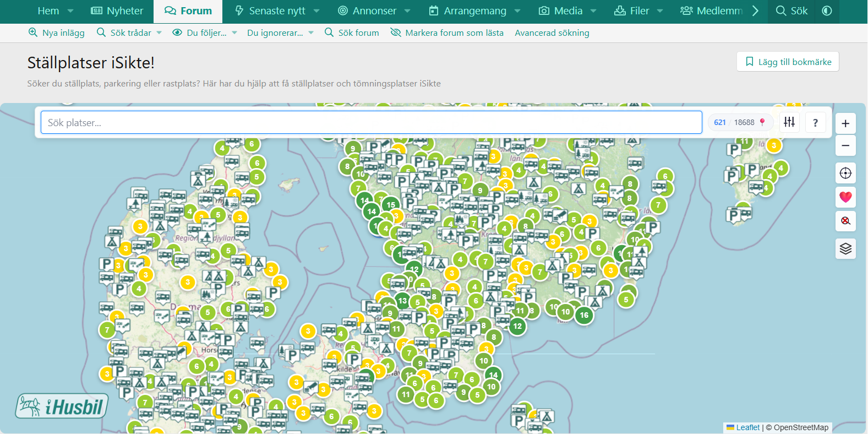Image resolution: width=868 pixels, height=434 pixels.
Task: Open the map filter sliders button
Action: click(789, 122)
